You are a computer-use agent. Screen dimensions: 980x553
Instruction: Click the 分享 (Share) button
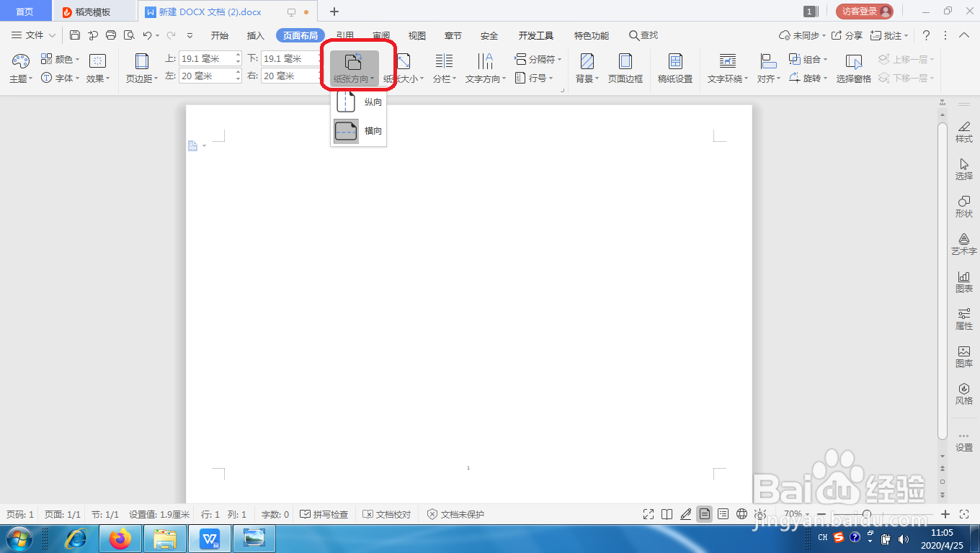tap(847, 35)
